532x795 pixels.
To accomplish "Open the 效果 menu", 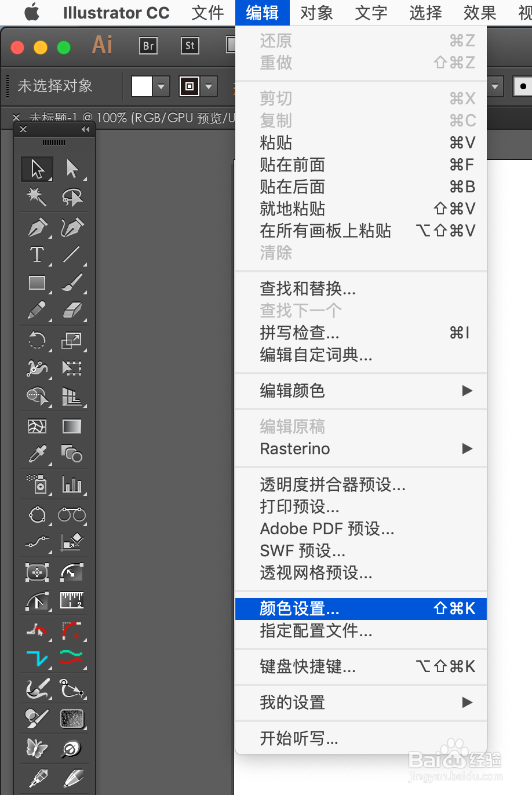I will pyautogui.click(x=480, y=13).
